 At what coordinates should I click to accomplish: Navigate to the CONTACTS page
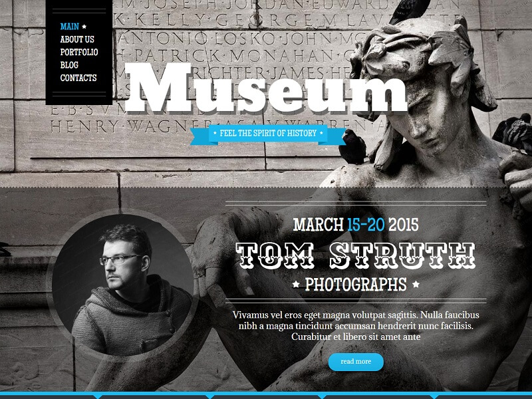pyautogui.click(x=78, y=78)
